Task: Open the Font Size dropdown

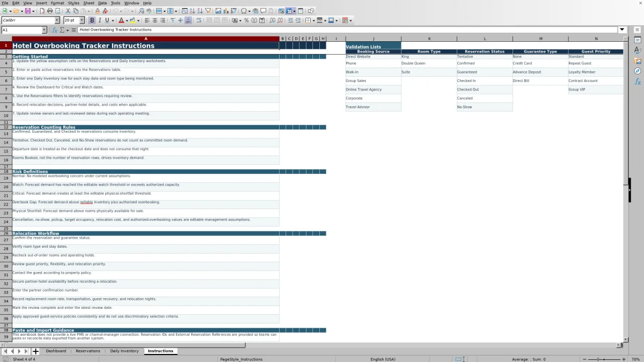Action: [x=82, y=20]
